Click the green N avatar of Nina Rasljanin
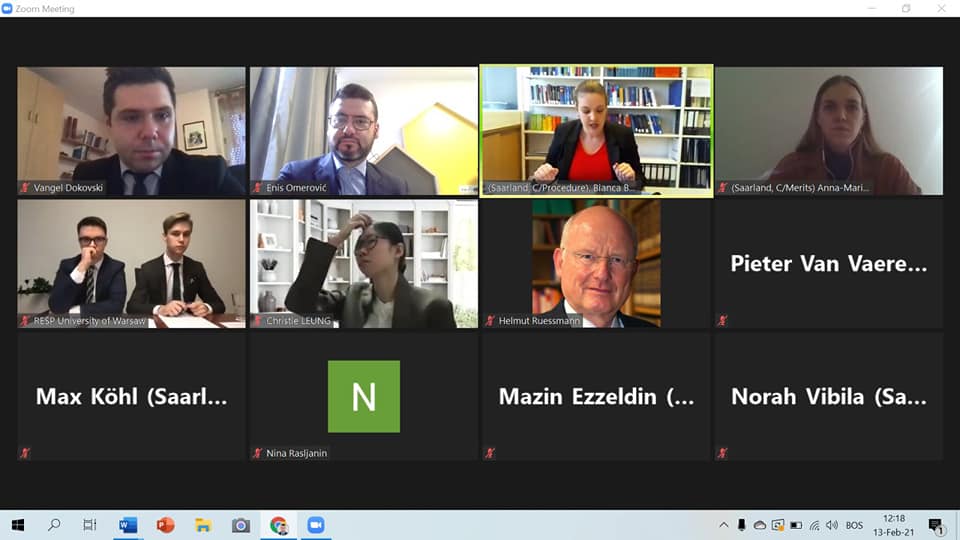This screenshot has width=960, height=540. click(x=364, y=397)
